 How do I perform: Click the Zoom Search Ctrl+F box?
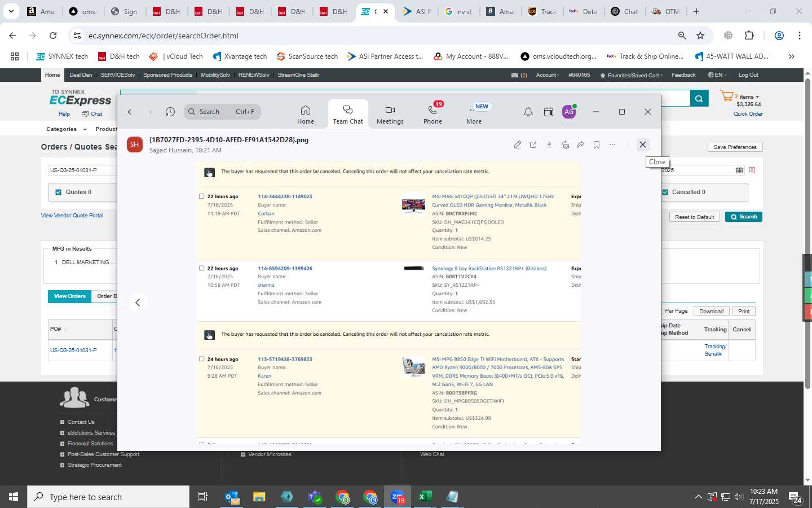222,112
